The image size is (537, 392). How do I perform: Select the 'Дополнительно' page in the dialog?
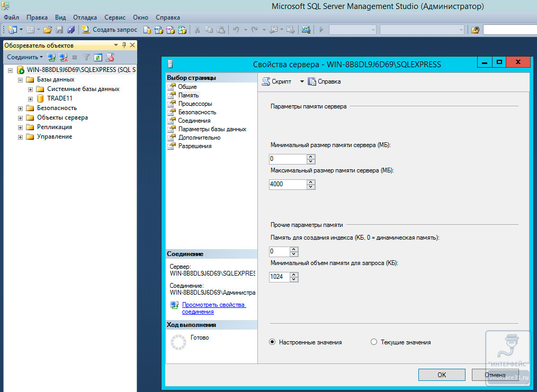[x=199, y=138]
